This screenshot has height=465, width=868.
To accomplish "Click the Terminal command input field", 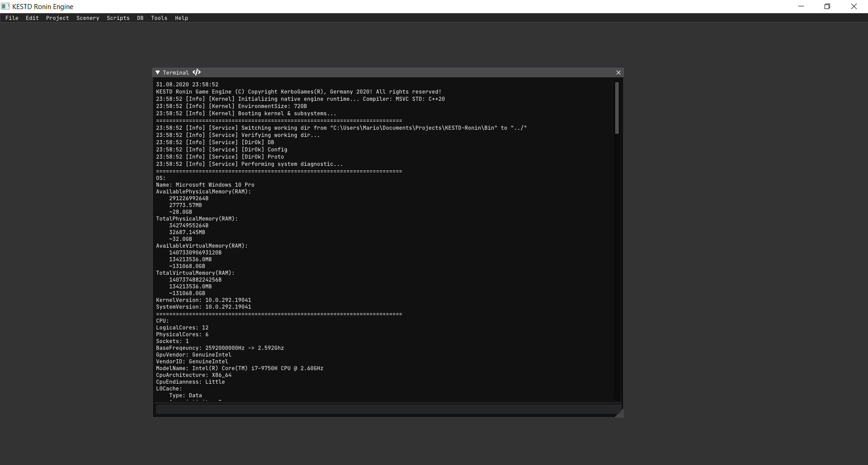I will tap(388, 409).
